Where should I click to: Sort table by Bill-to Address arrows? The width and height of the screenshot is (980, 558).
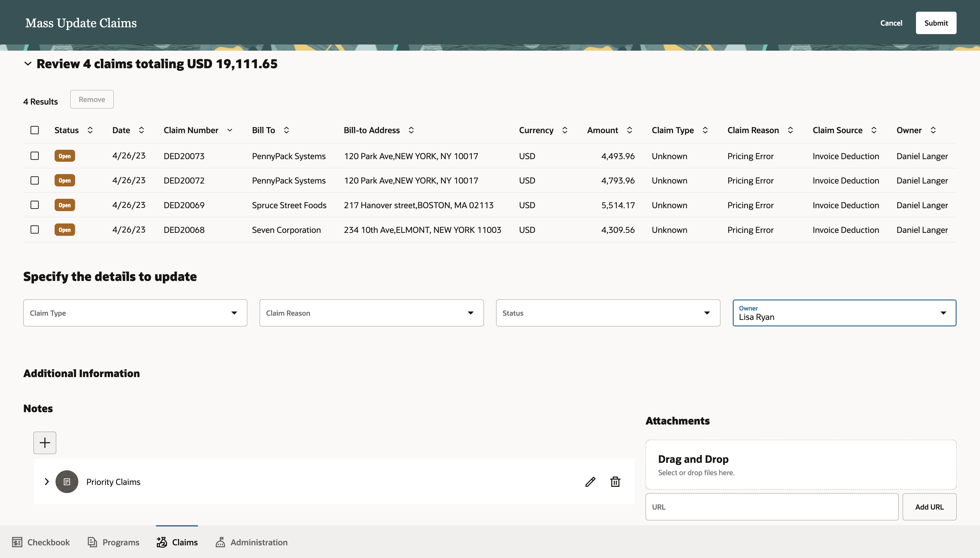(x=411, y=130)
